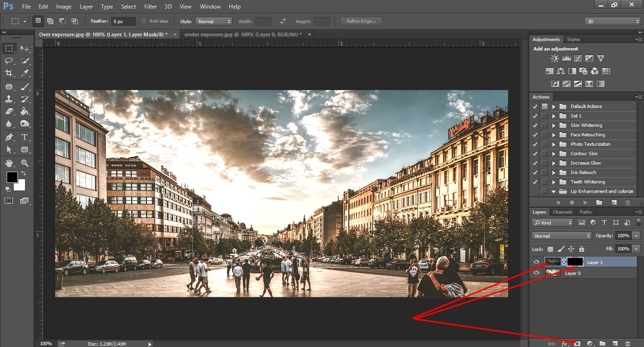Open the layer blend mode dropdown
Viewport: 644px width, 347px height.
coord(561,236)
